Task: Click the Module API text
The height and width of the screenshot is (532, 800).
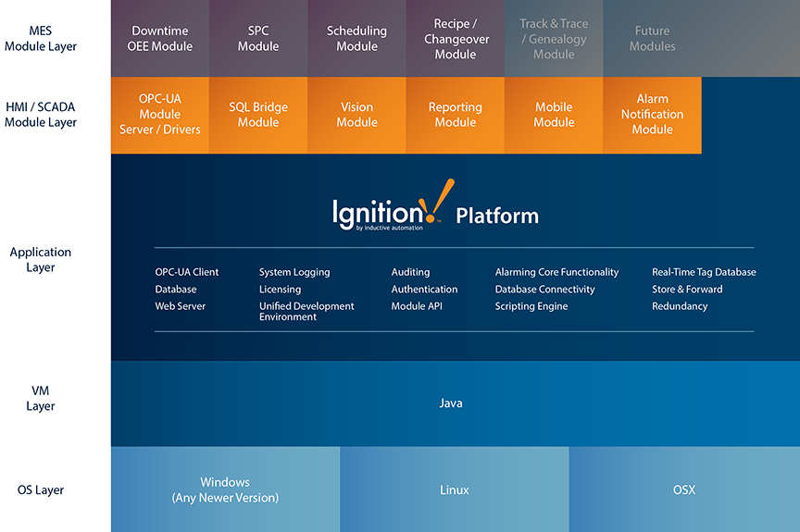Action: (417, 306)
